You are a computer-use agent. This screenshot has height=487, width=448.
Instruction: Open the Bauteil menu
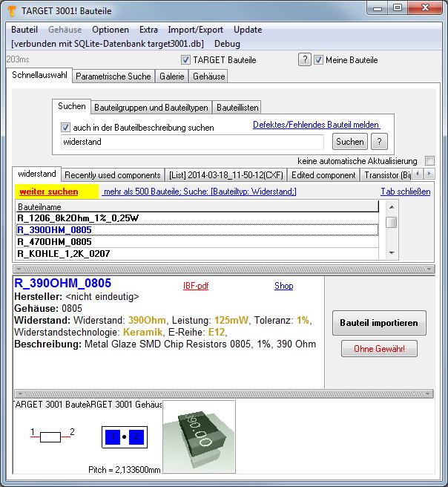(25, 30)
